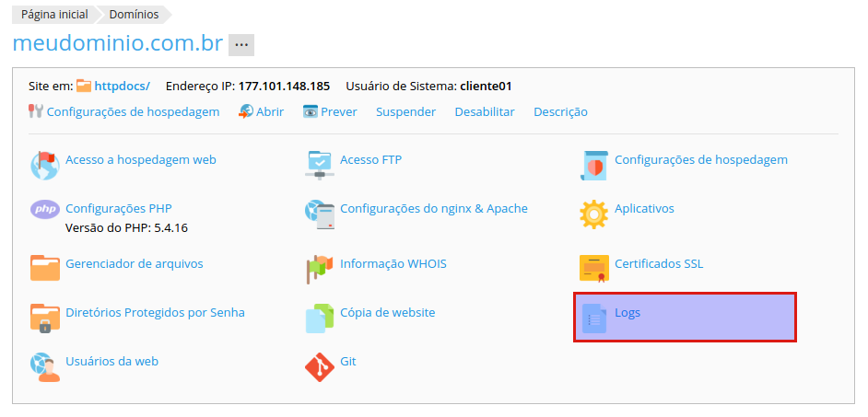
Task: Click the Git icon
Action: tap(319, 365)
